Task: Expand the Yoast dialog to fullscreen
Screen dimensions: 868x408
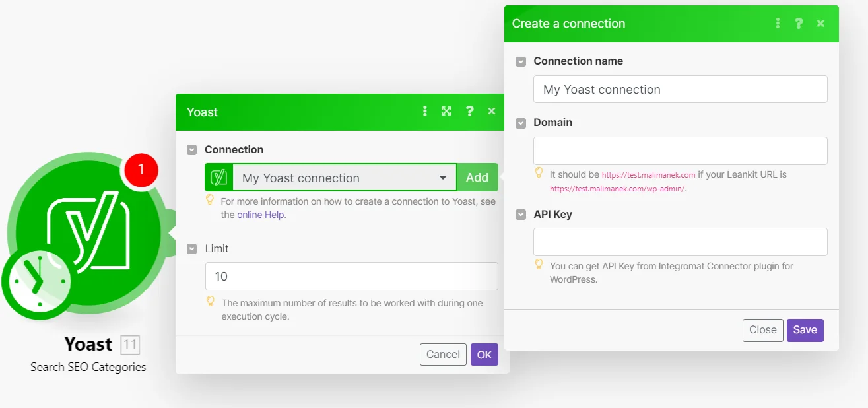Action: pos(446,111)
